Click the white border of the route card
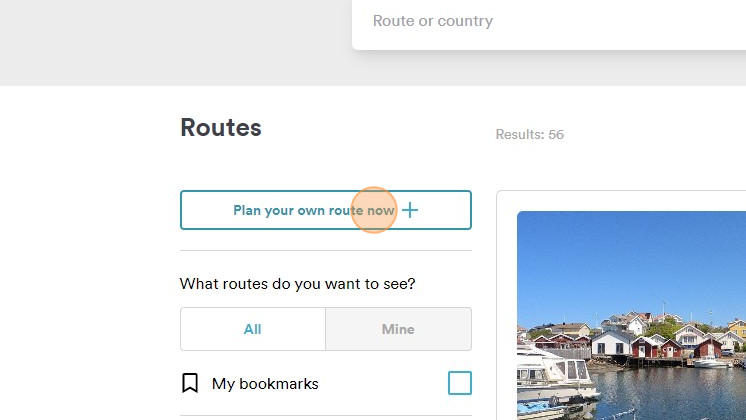Image resolution: width=746 pixels, height=420 pixels. [x=506, y=300]
